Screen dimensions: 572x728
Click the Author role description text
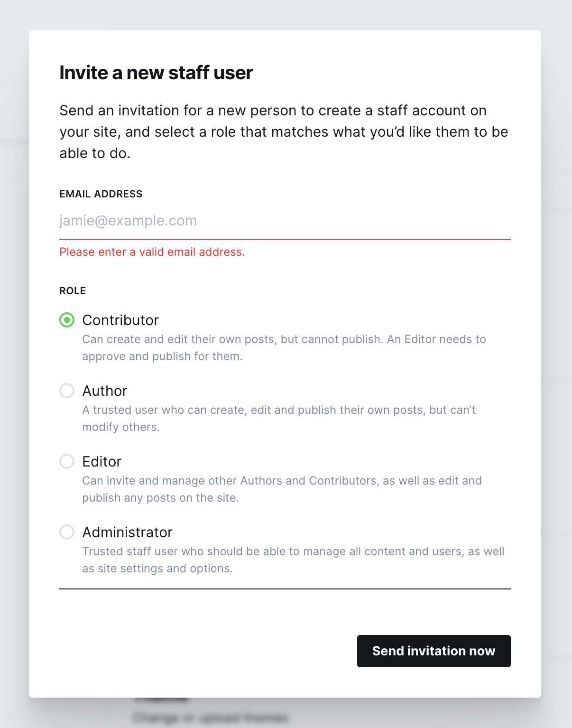point(279,419)
